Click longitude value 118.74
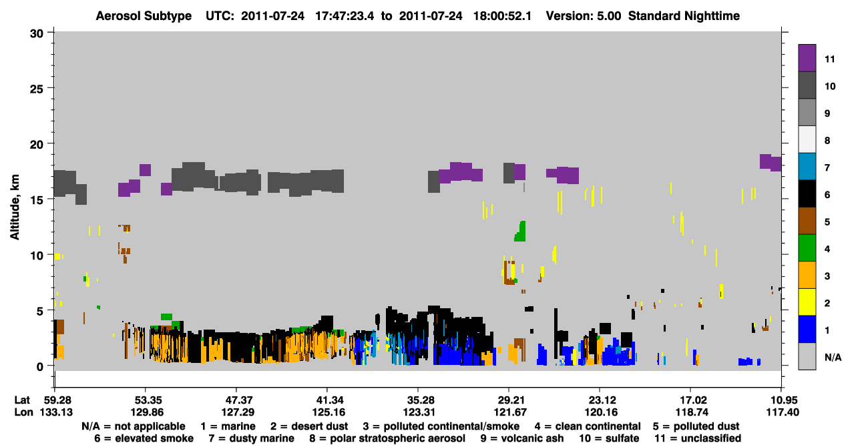 click(690, 412)
